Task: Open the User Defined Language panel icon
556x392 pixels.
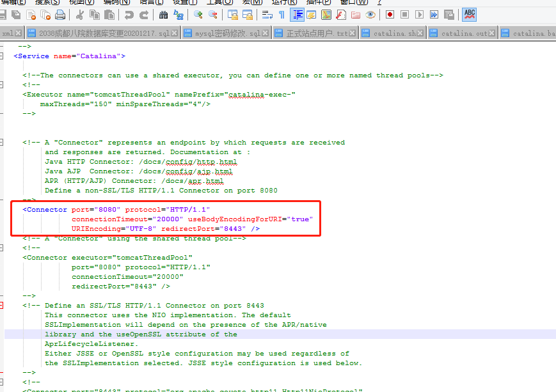Action: coord(312,15)
